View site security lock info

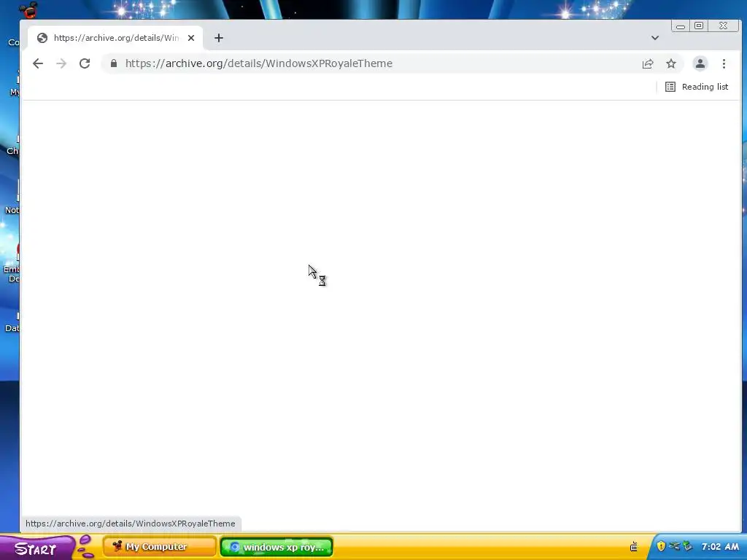click(113, 63)
